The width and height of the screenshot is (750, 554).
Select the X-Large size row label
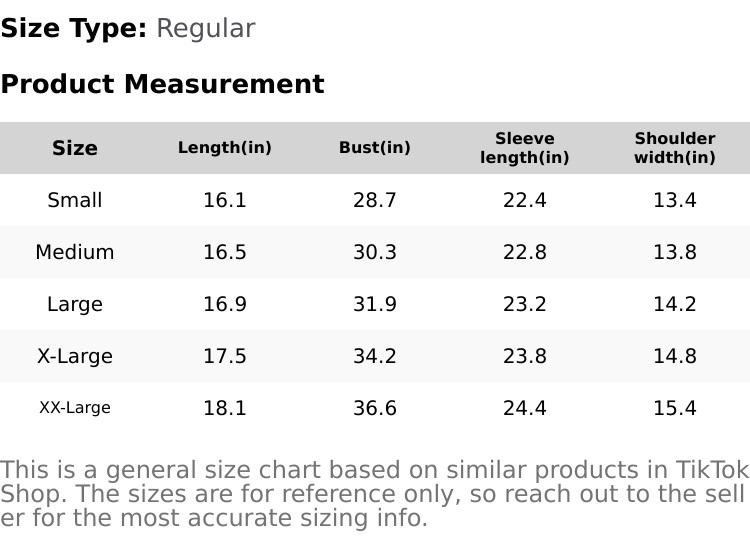[75, 356]
